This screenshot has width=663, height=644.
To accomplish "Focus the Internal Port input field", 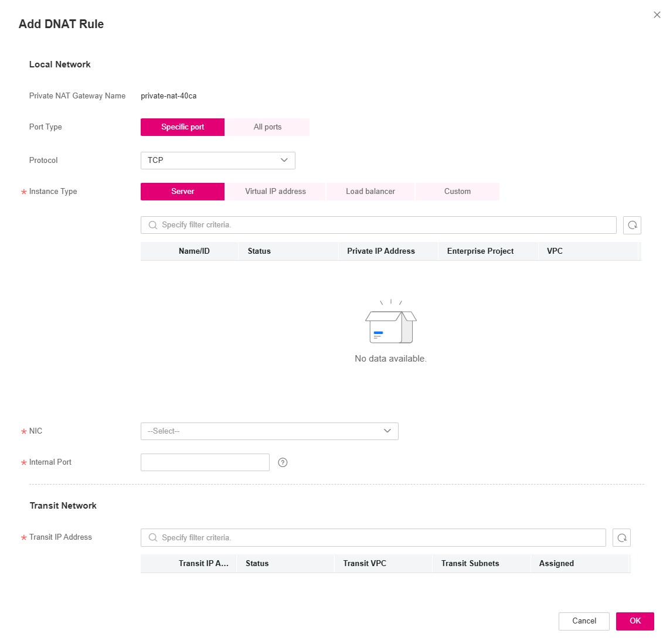I will click(x=205, y=462).
